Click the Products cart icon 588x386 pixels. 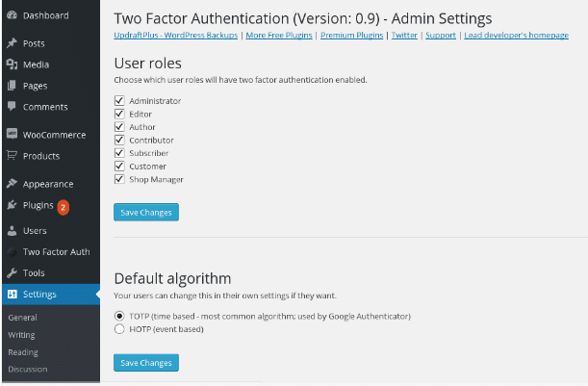(12, 156)
